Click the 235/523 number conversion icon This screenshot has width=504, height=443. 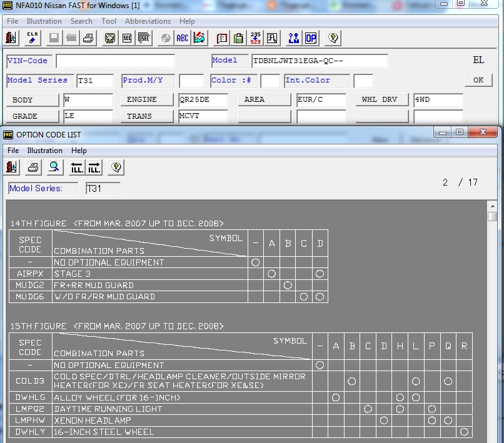pos(256,38)
